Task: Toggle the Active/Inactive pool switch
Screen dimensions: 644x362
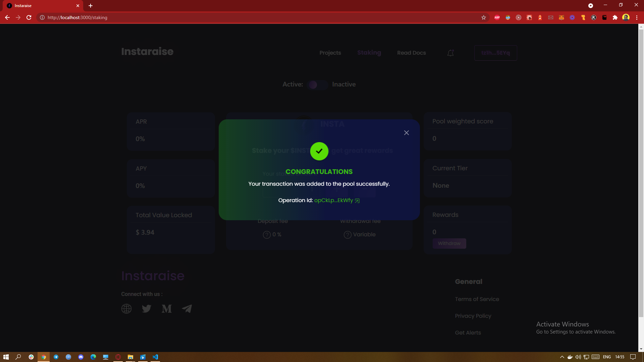Action: point(317,85)
